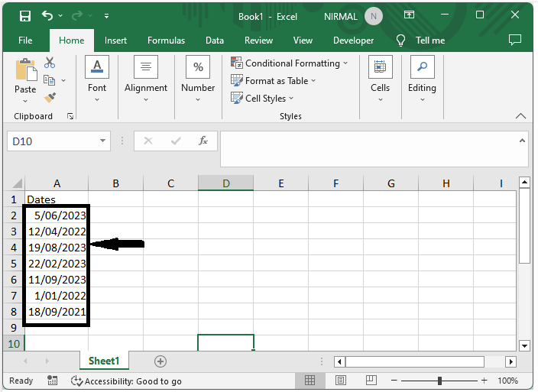Select cell with Dates heading

click(57, 199)
